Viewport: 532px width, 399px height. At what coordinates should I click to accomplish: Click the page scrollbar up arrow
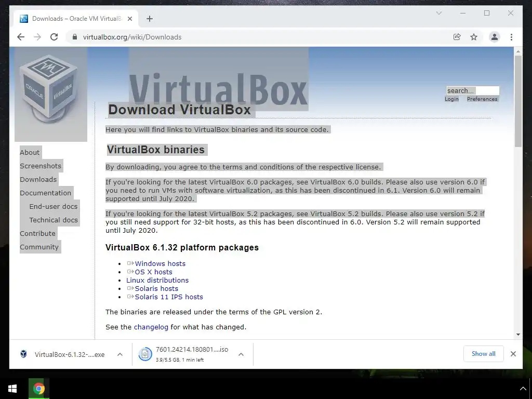tap(518, 51)
